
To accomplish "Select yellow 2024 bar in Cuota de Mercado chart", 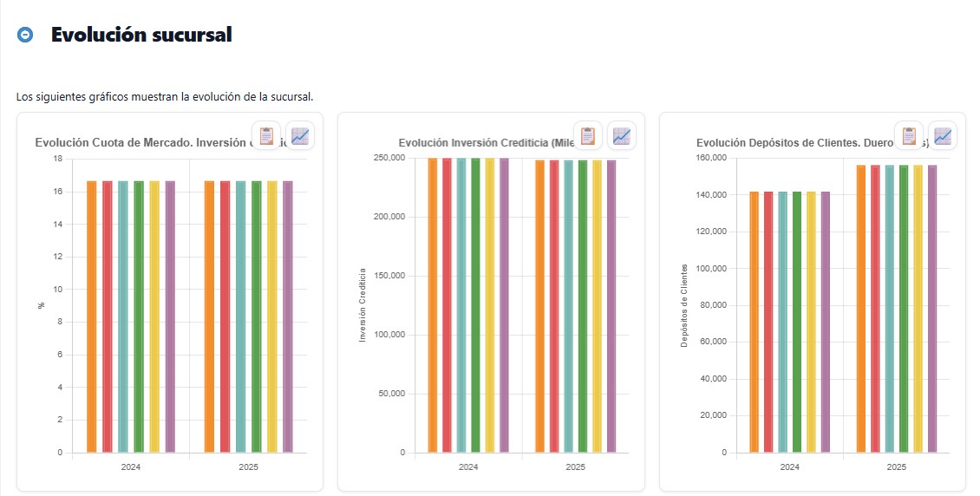I will click(x=154, y=317).
